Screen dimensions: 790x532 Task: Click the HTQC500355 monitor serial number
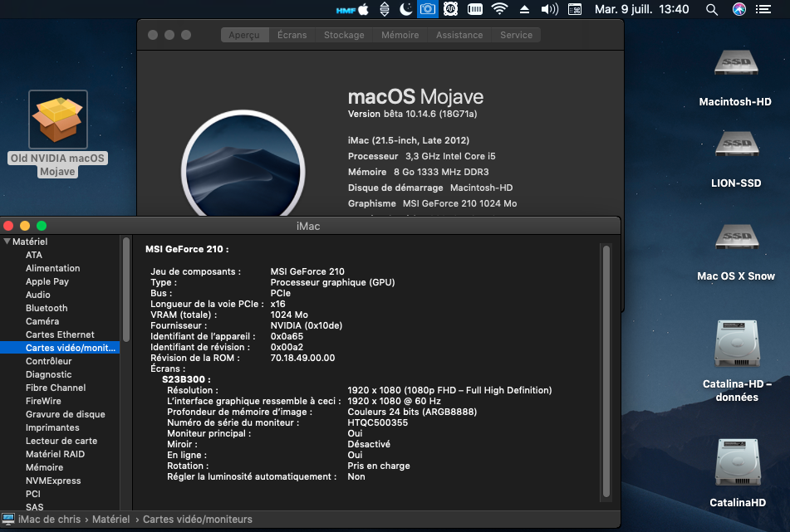378,422
